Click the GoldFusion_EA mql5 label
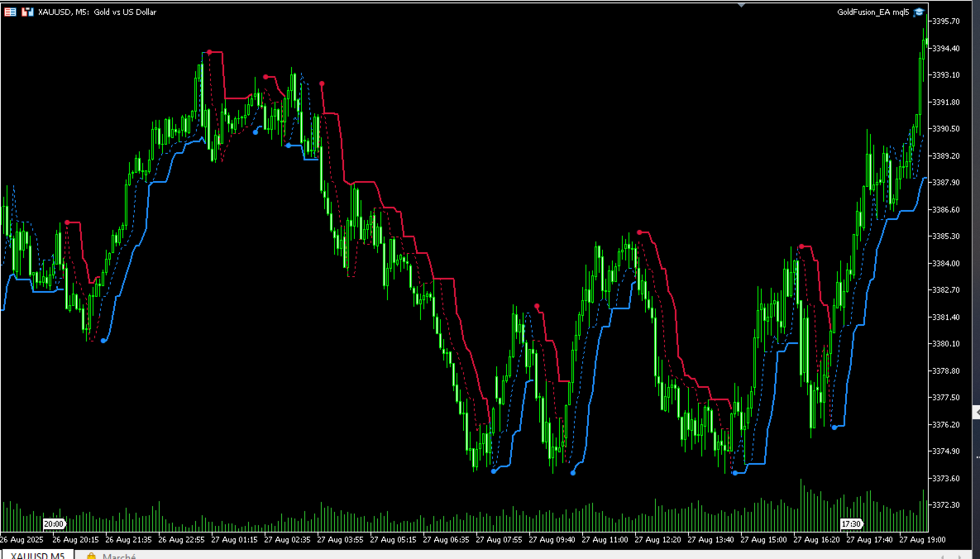980x559 pixels. [x=873, y=12]
